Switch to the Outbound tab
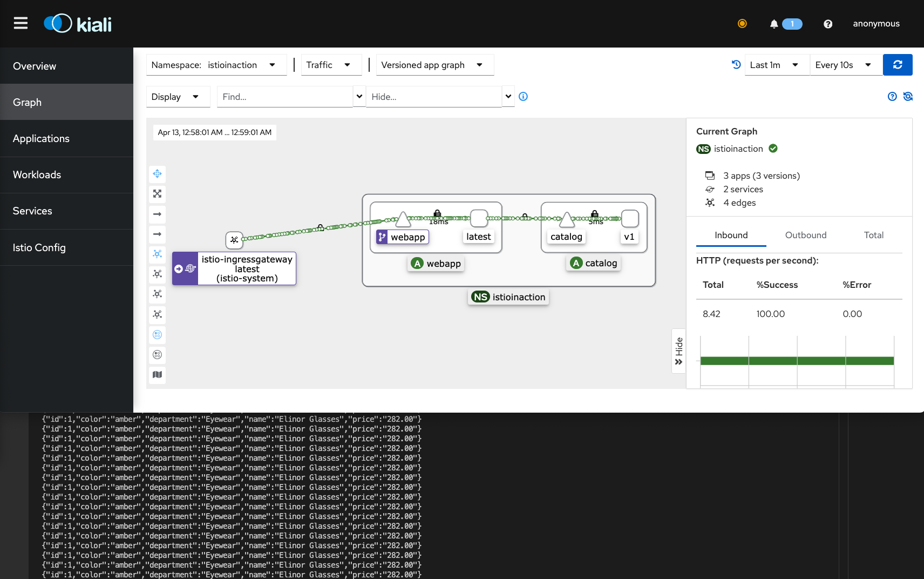This screenshot has height=579, width=924. coord(806,235)
